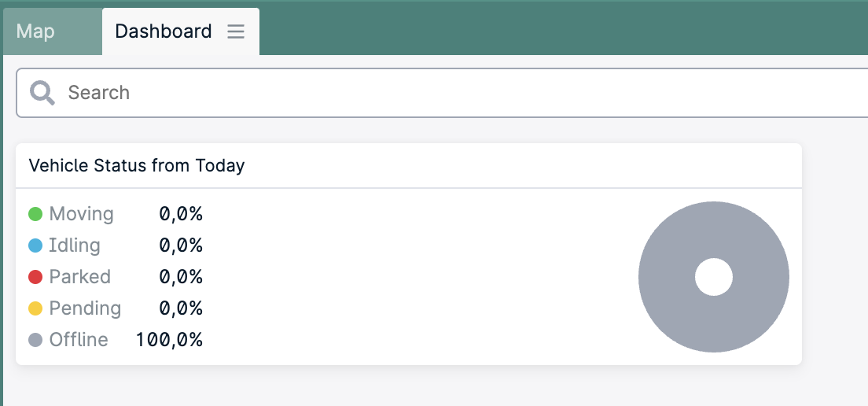Select the green Moving status dot
This screenshot has height=406, width=868.
[35, 214]
